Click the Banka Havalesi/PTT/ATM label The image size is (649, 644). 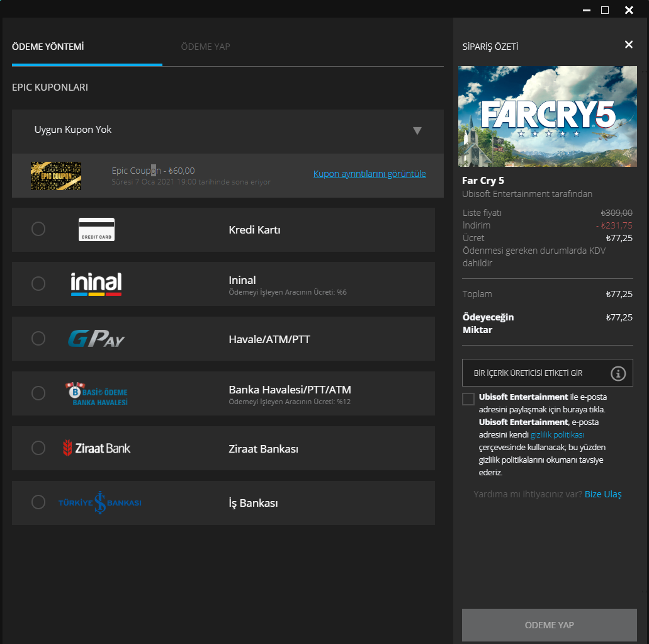click(290, 390)
